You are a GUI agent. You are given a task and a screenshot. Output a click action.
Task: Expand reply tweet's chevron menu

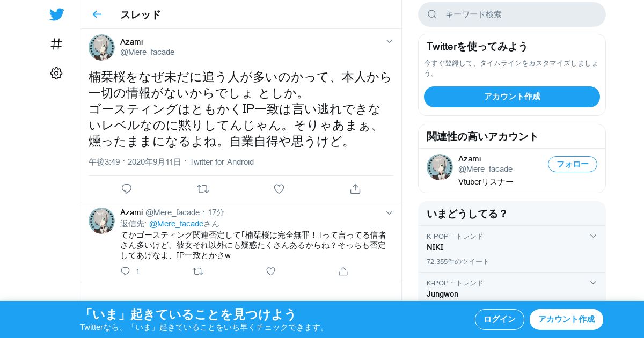(390, 212)
